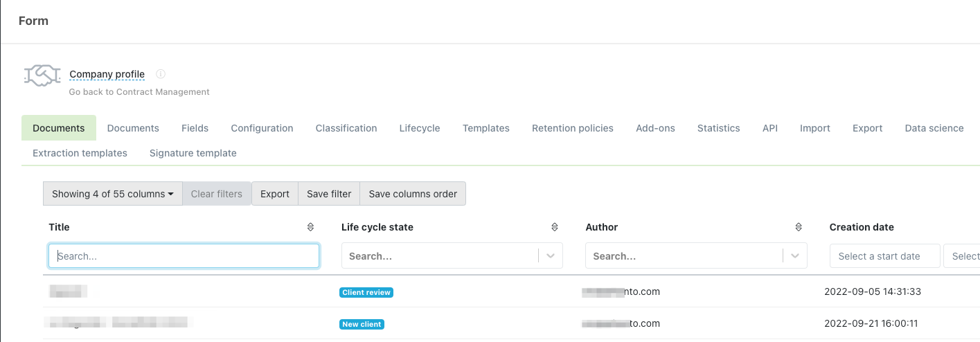Sort by Author column sort icon
Image resolution: width=980 pixels, height=342 pixels.
coord(799,227)
